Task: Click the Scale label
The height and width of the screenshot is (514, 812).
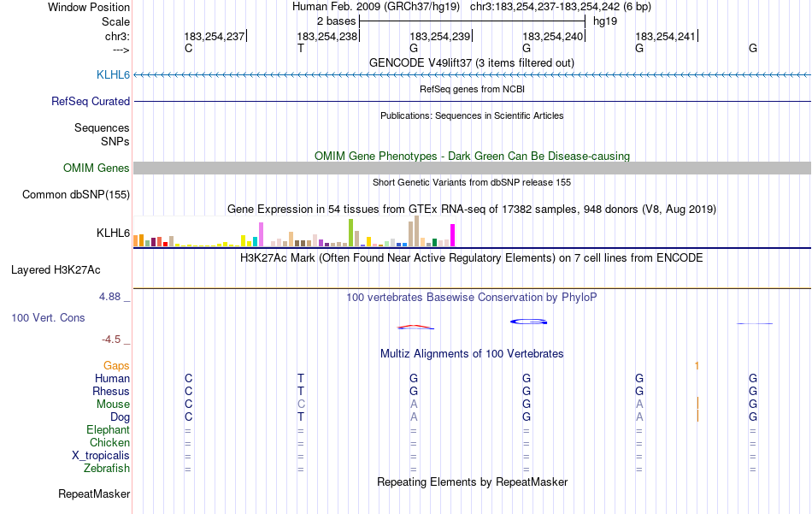Action: click(x=115, y=21)
